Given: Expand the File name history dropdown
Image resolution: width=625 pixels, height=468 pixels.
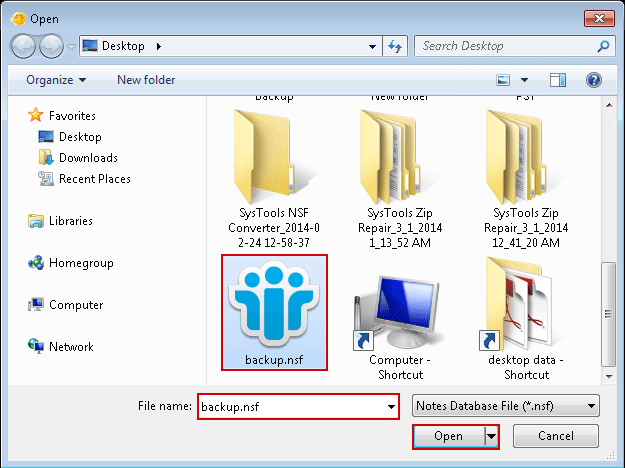Looking at the screenshot, I should click(391, 407).
